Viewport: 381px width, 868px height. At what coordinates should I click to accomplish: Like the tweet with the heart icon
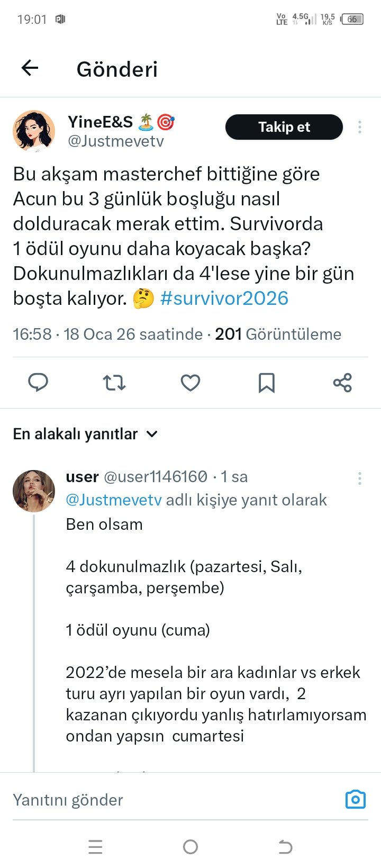click(x=190, y=382)
